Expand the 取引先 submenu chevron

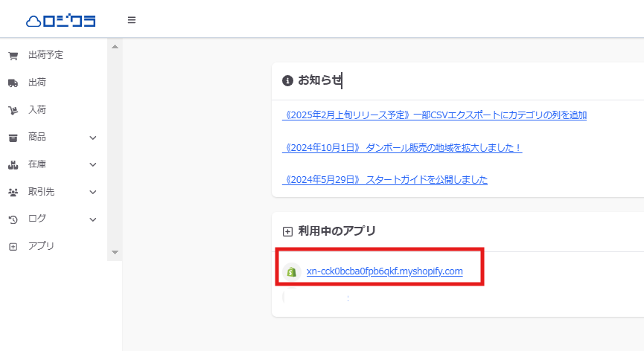[x=93, y=193]
